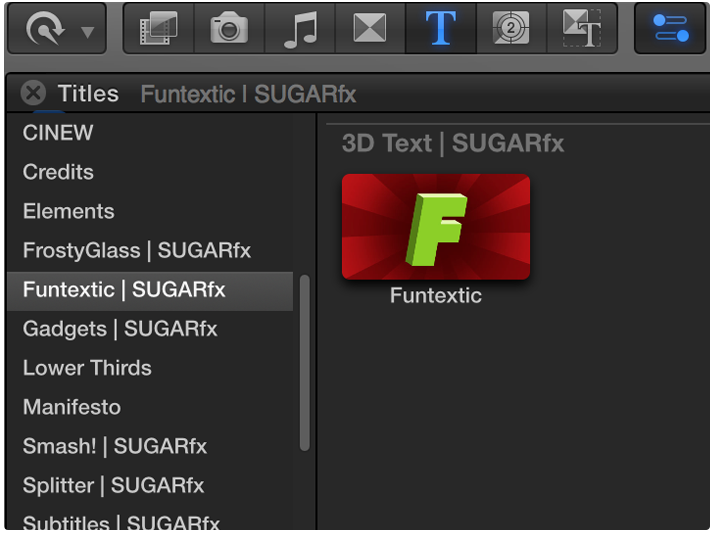Open the Music and Sound browser
The image size is (716, 535).
(300, 29)
